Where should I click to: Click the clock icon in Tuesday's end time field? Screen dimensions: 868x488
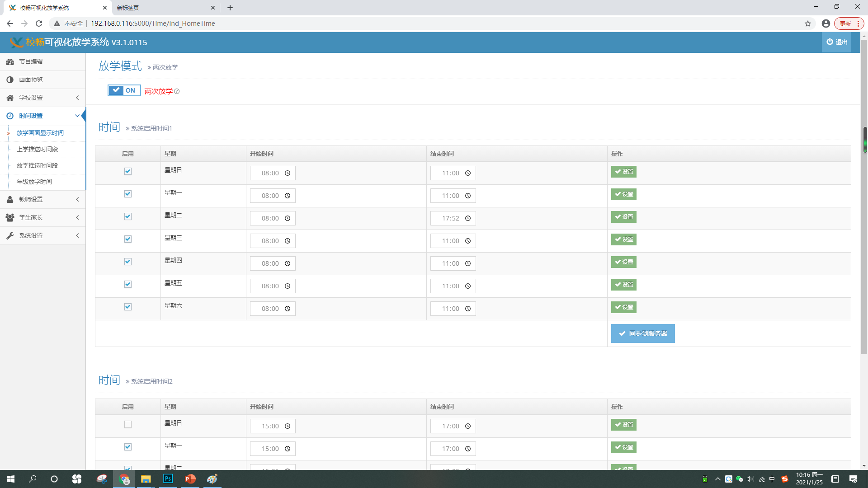point(468,218)
